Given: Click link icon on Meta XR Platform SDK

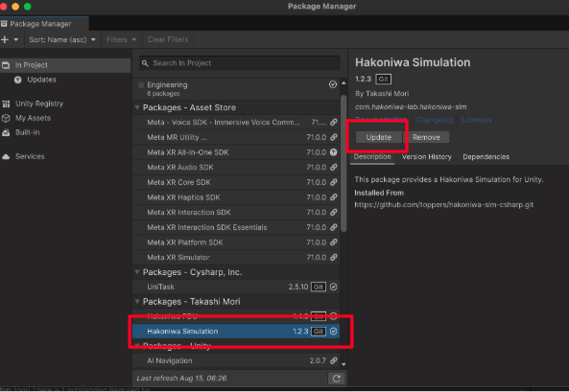Looking at the screenshot, I should 334,242.
